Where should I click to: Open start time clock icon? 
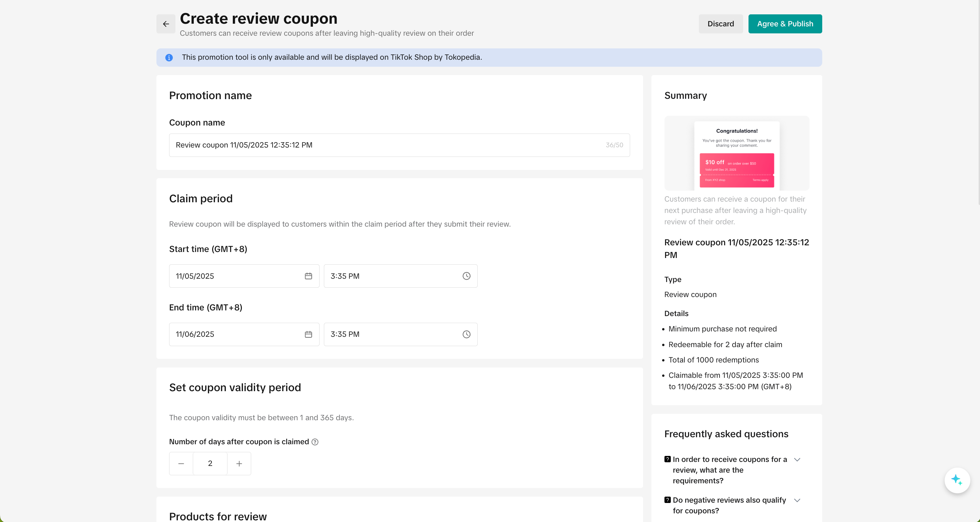click(466, 276)
